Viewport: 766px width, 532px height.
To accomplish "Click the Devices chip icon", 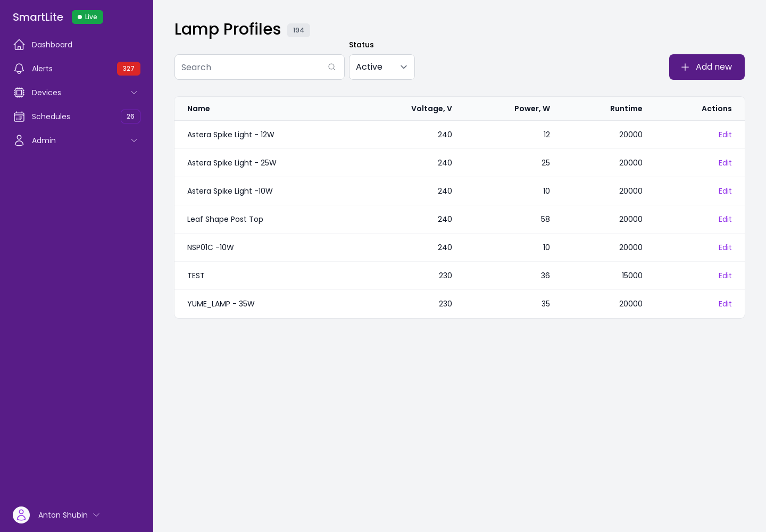I will [19, 93].
